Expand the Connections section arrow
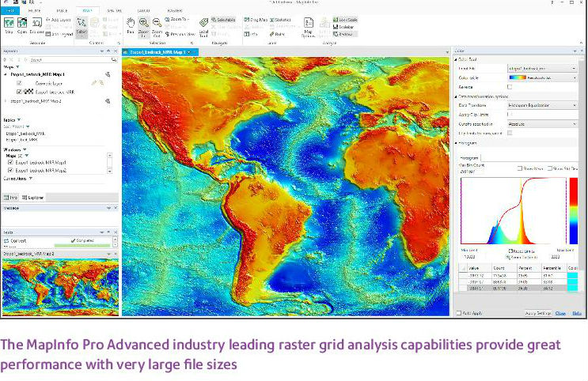Image resolution: width=588 pixels, height=381 pixels. [31, 179]
